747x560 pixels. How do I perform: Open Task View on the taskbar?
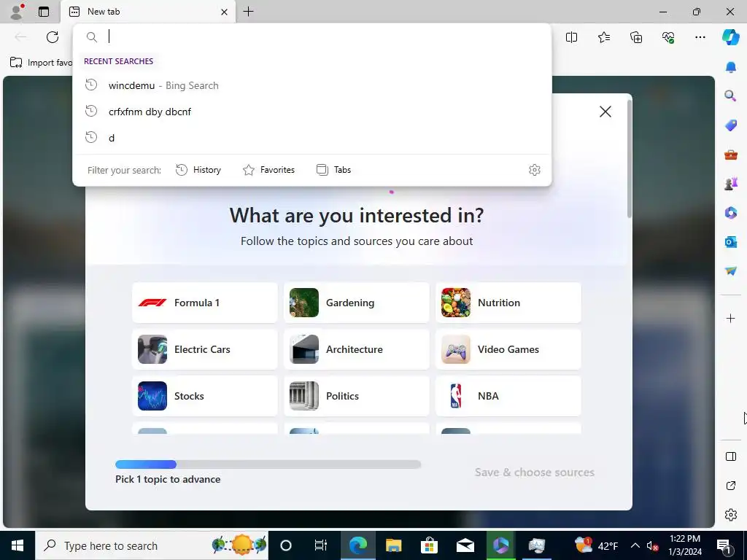pyautogui.click(x=321, y=545)
